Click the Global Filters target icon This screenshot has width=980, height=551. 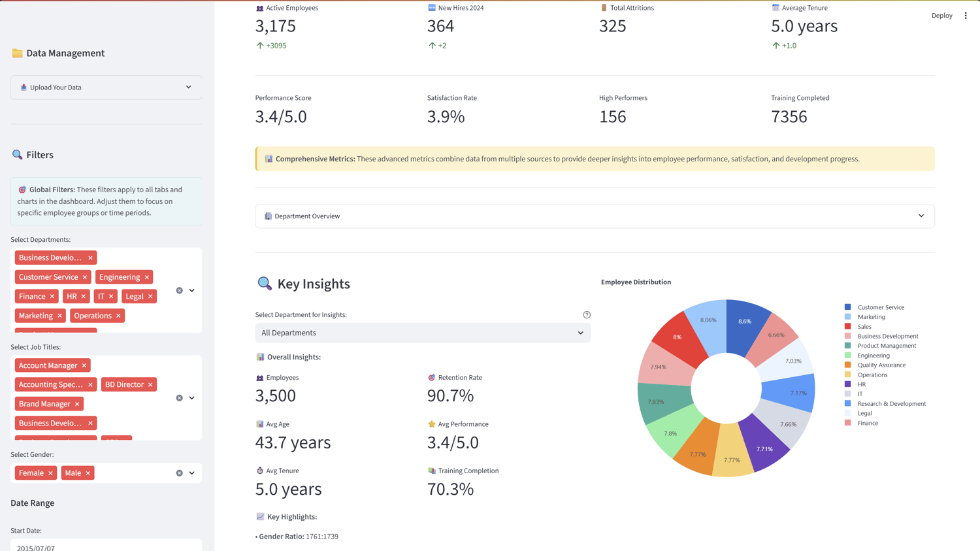tap(22, 190)
